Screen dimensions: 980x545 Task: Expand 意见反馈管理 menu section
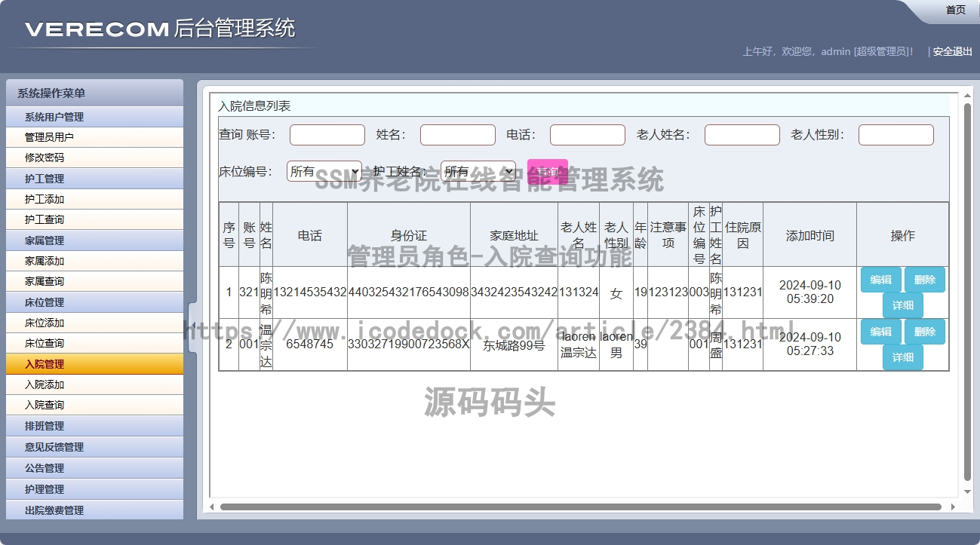(x=94, y=447)
